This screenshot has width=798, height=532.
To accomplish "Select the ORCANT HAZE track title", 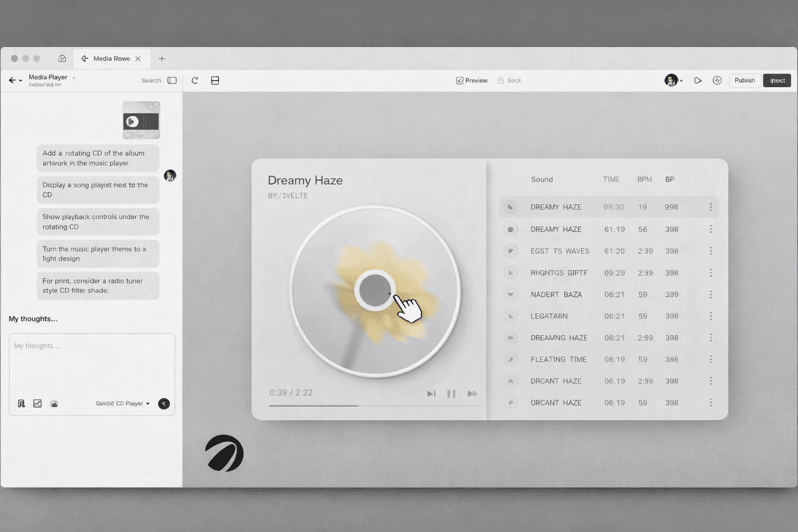I will pos(556,403).
